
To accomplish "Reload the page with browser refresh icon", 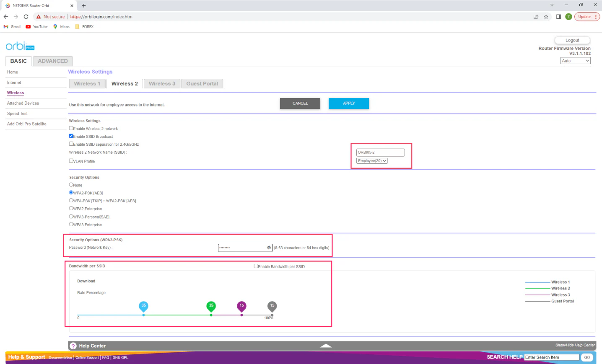I will click(x=26, y=17).
